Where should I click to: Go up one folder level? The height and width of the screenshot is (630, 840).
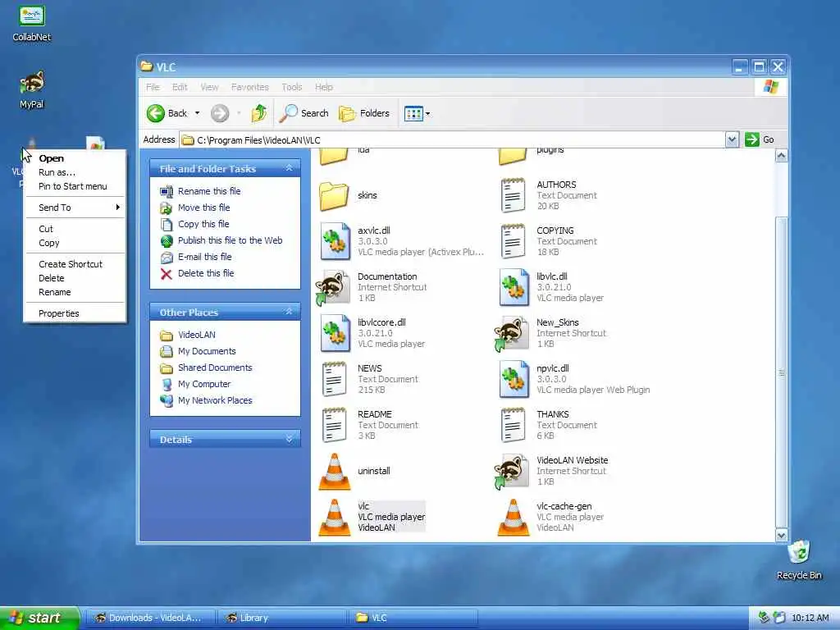click(259, 113)
